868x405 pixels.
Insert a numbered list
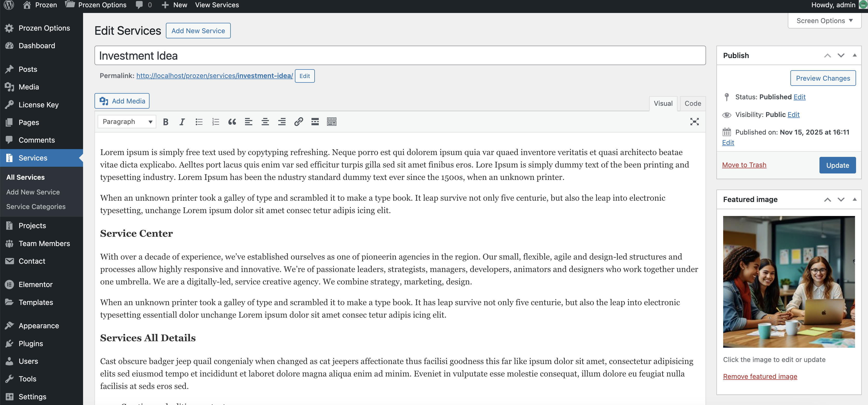(x=215, y=122)
